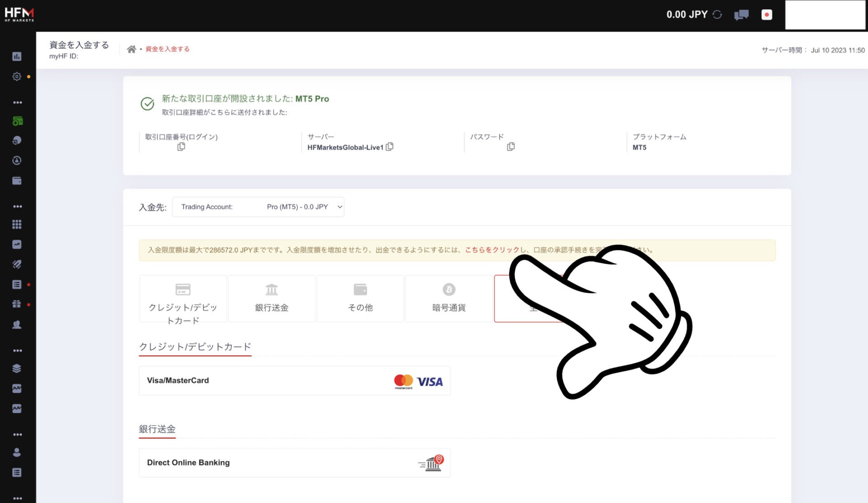Screen dimensions: 868x503
Task: Select the 銀行送金 payment tab
Action: point(272,299)
